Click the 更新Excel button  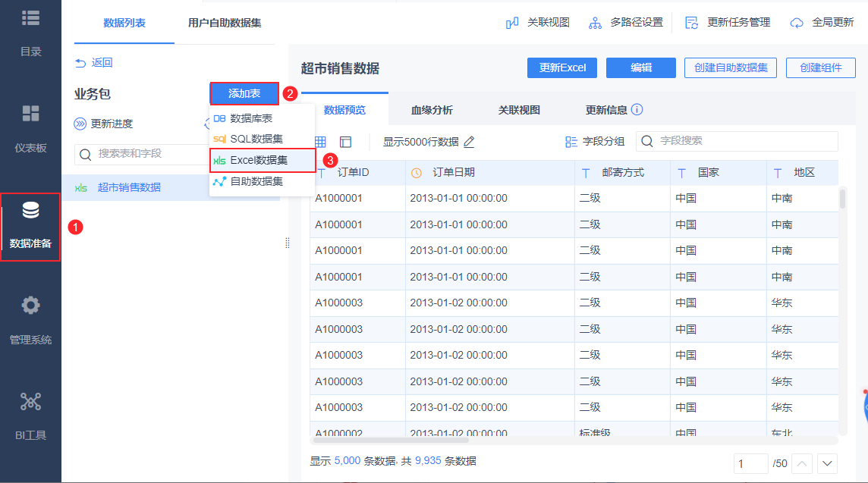coord(562,67)
